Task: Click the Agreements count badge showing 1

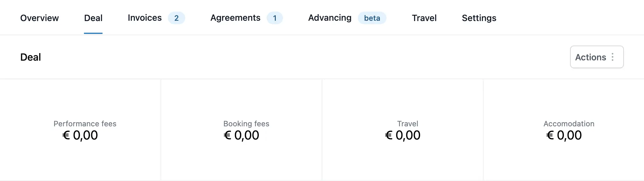Action: 275,18
